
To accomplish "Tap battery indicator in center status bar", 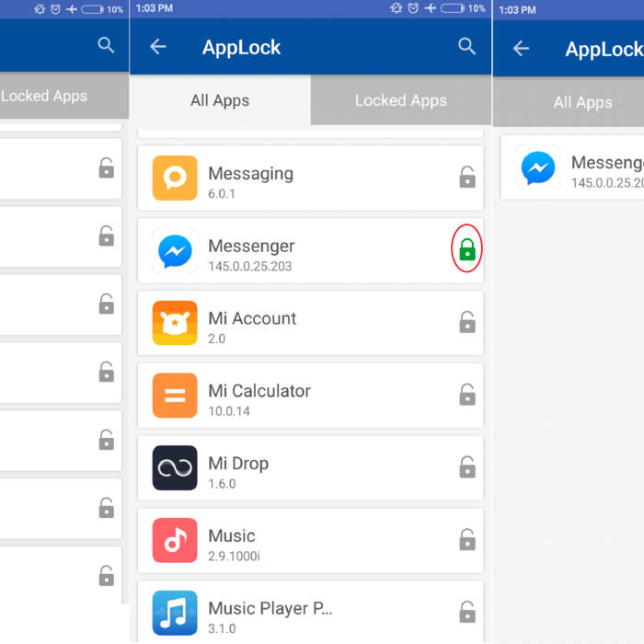I will tap(453, 8).
